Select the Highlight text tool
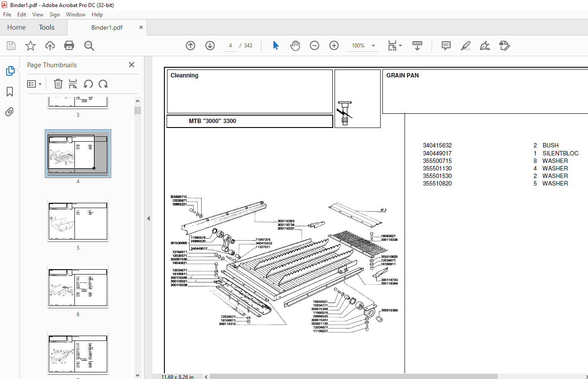588x379 pixels. coord(465,46)
